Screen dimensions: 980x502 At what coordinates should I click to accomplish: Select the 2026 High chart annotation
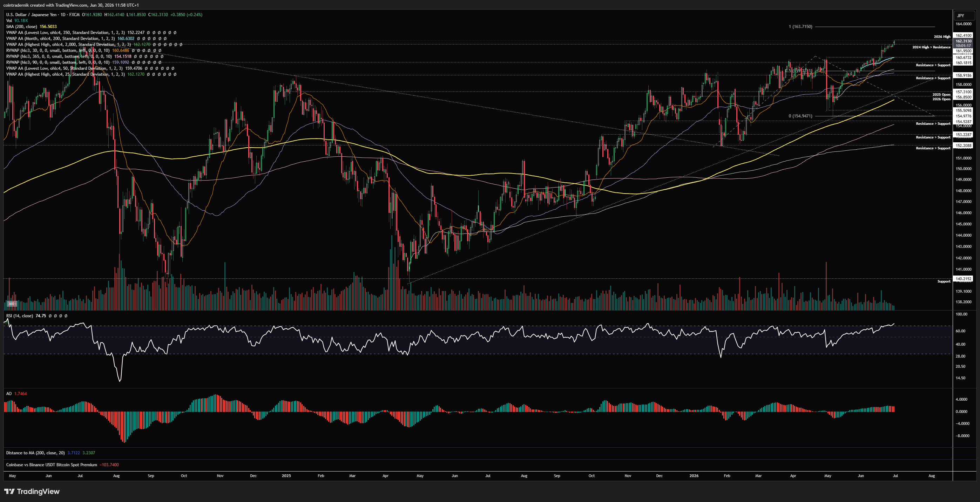tap(942, 37)
